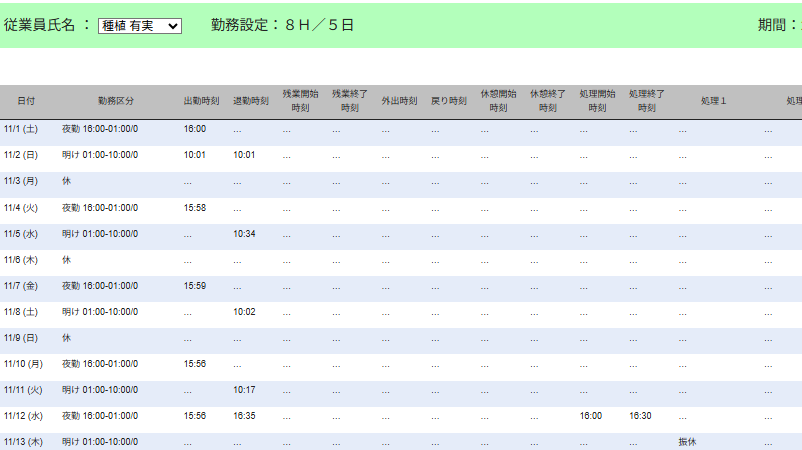Click the 休 work type on 11/6
Viewport: 802px width, 450px height.
coord(67,259)
